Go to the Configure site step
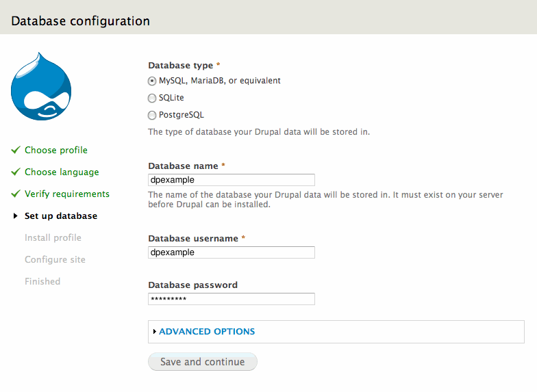The image size is (537, 392). (55, 259)
